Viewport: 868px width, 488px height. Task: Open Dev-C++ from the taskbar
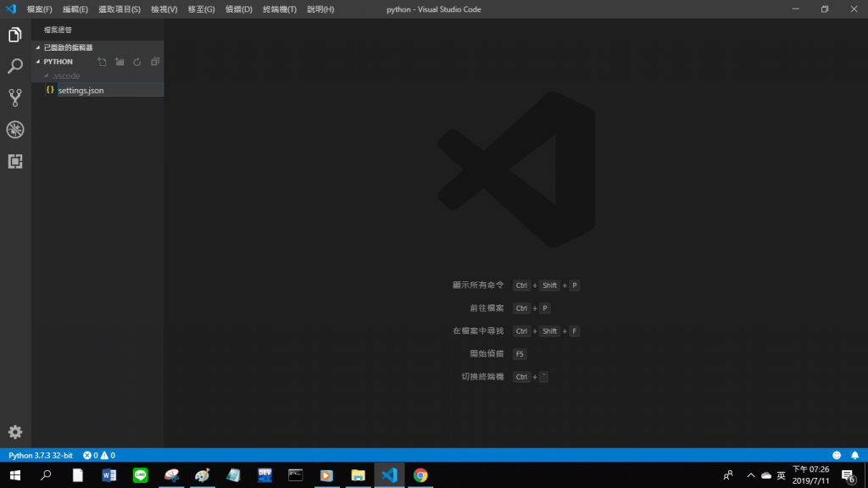(x=264, y=475)
